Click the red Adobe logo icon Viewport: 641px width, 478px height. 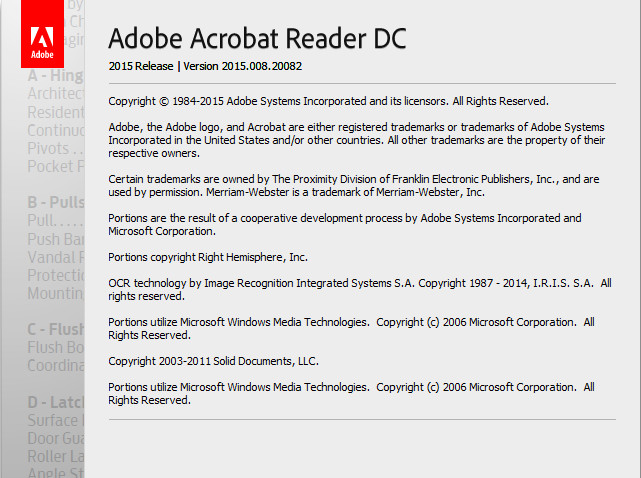click(43, 34)
